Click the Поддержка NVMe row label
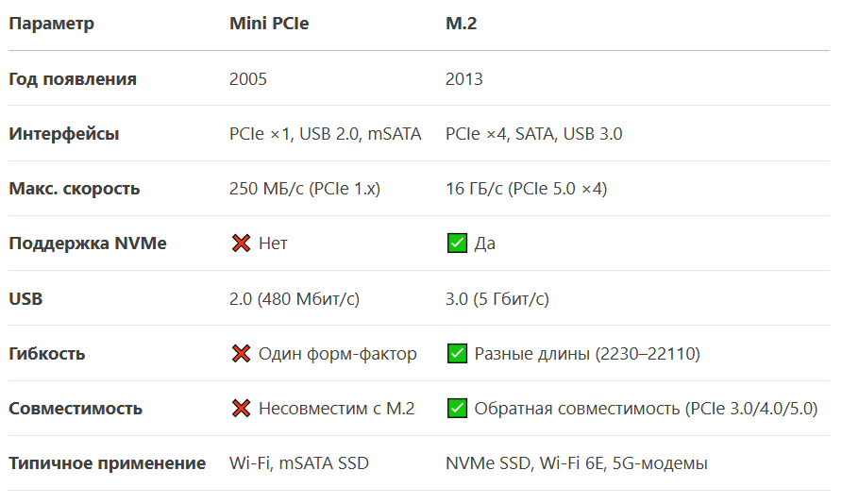 coord(88,244)
